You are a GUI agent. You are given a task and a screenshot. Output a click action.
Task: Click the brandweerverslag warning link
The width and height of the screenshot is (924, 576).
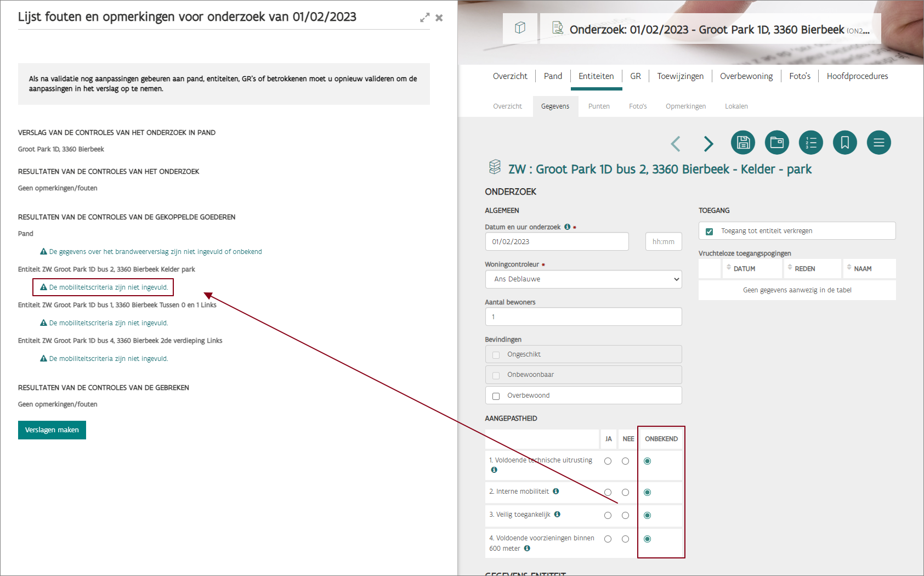click(155, 252)
